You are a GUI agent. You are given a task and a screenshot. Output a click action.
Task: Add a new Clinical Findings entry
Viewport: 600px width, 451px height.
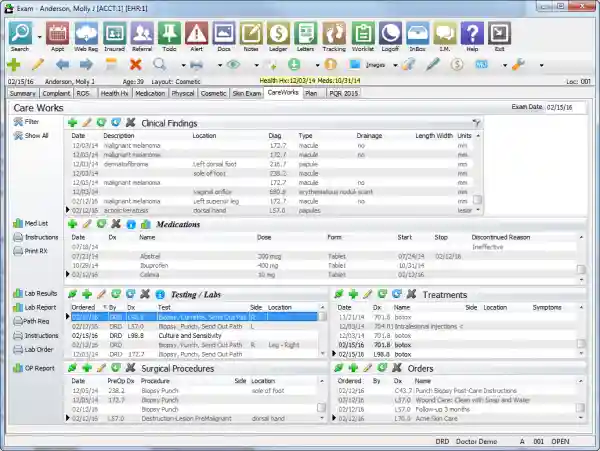coord(72,123)
